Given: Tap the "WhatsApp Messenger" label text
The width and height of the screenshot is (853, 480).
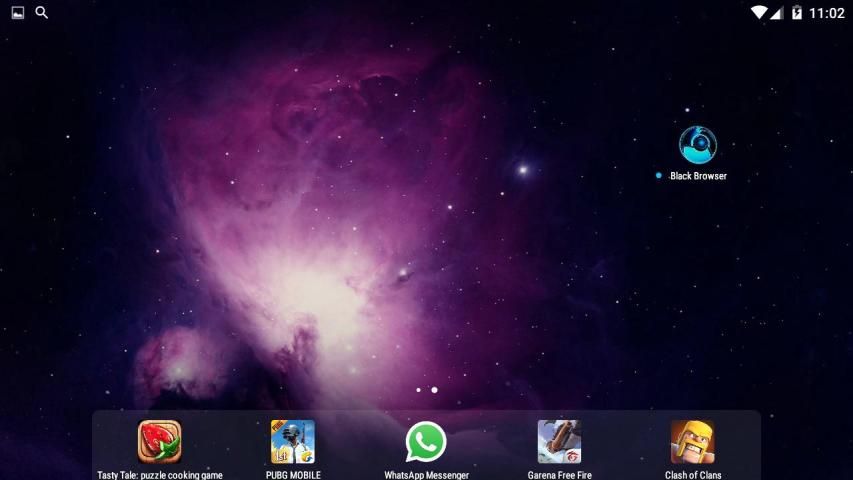Looking at the screenshot, I should (x=426, y=475).
